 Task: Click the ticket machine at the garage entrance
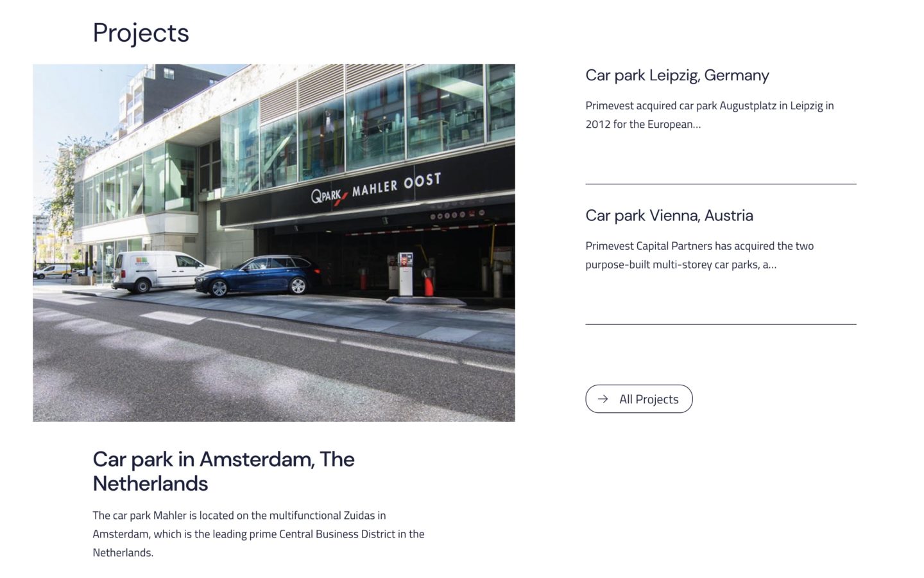[x=404, y=273]
